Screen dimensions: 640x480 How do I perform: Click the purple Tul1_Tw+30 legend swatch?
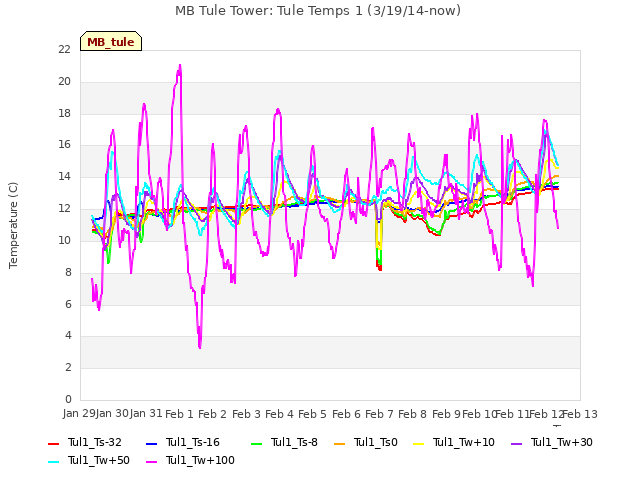pos(517,443)
